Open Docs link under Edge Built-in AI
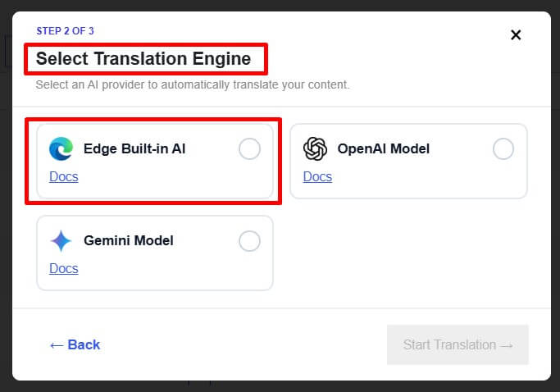This screenshot has height=392, width=560. point(64,176)
